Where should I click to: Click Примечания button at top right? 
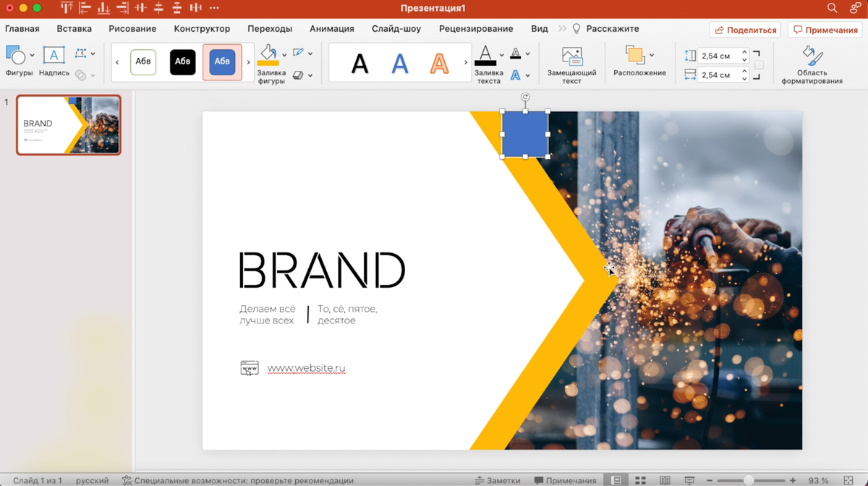coord(825,30)
